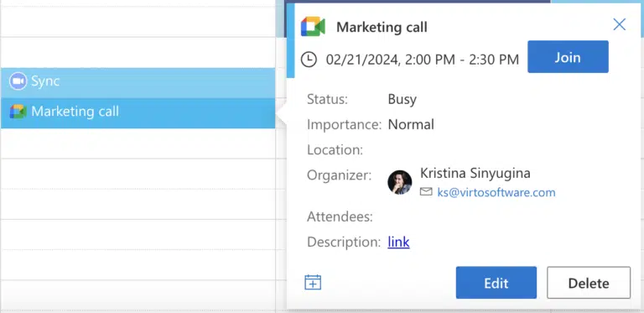
Task: Open the ks@virtosoftware.com email link
Action: point(496,192)
